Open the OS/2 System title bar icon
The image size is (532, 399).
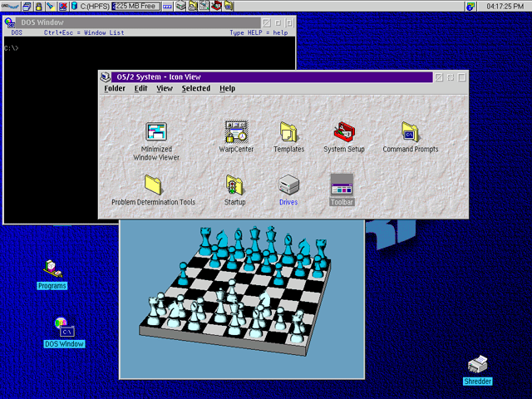pos(106,77)
